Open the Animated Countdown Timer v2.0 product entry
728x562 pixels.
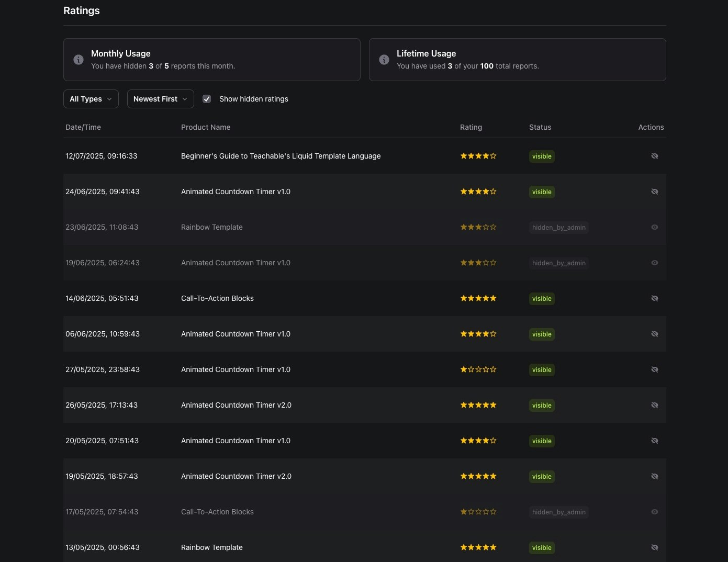236,404
